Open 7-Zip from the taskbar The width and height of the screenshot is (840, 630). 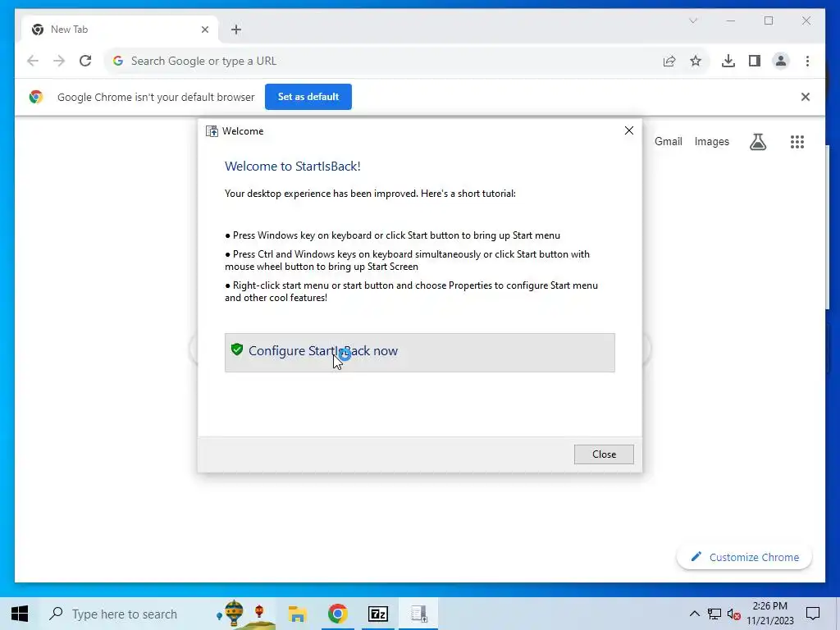point(377,614)
